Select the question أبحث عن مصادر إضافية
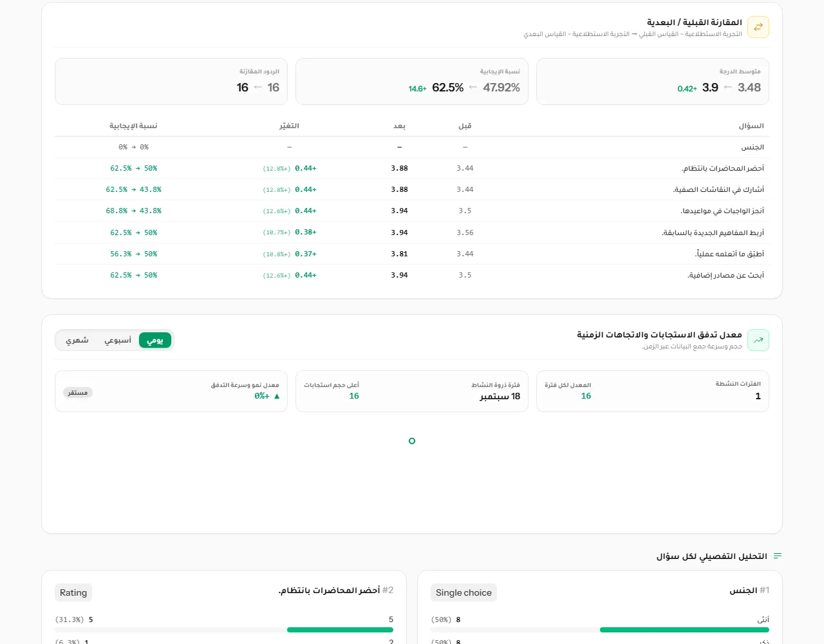Image resolution: width=824 pixels, height=644 pixels. [x=726, y=275]
